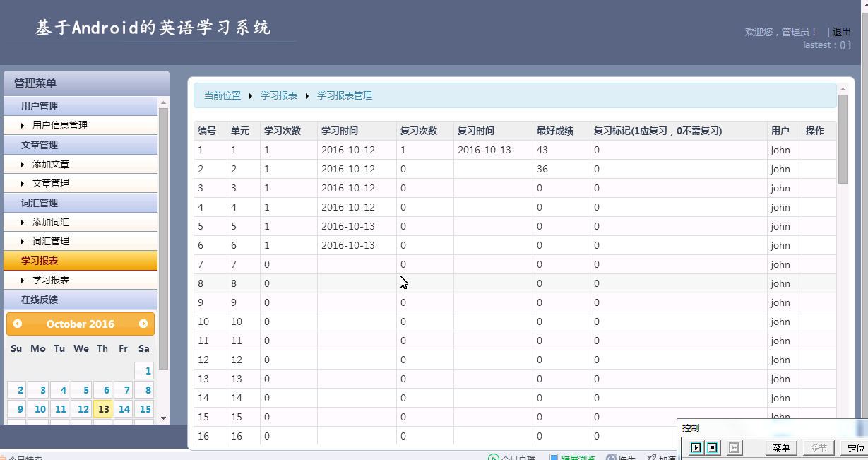Click the highlighted 学习报表 menu header
868x460 pixels.
click(x=81, y=261)
